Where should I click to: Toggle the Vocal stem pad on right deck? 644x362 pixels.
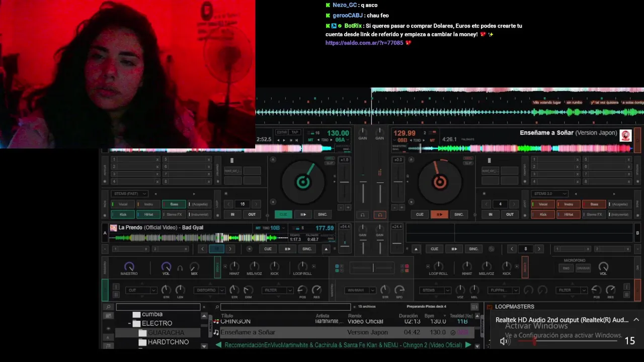coord(542,204)
